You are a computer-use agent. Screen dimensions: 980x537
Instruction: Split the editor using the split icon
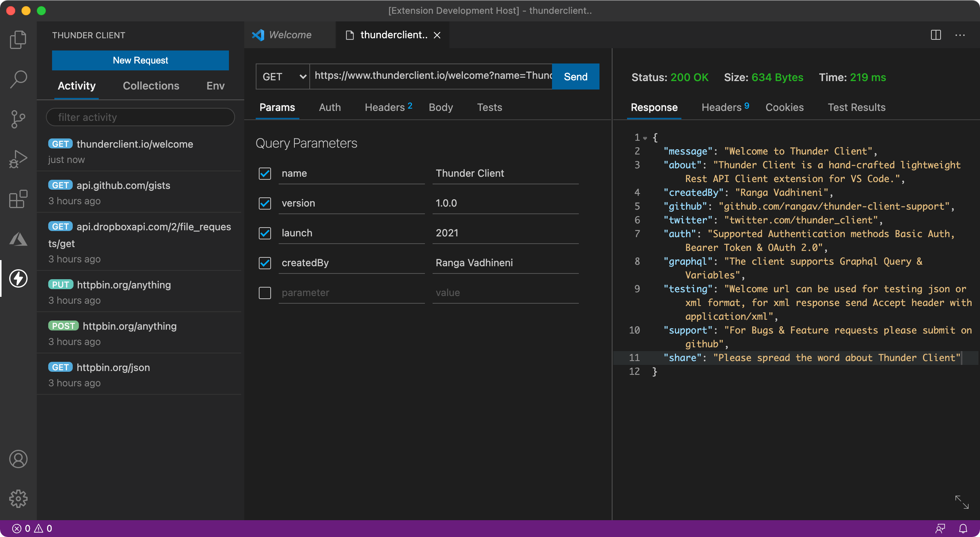(x=936, y=35)
